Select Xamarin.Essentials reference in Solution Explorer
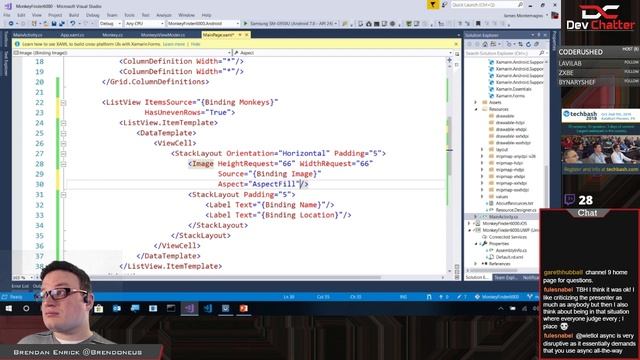 click(x=513, y=89)
